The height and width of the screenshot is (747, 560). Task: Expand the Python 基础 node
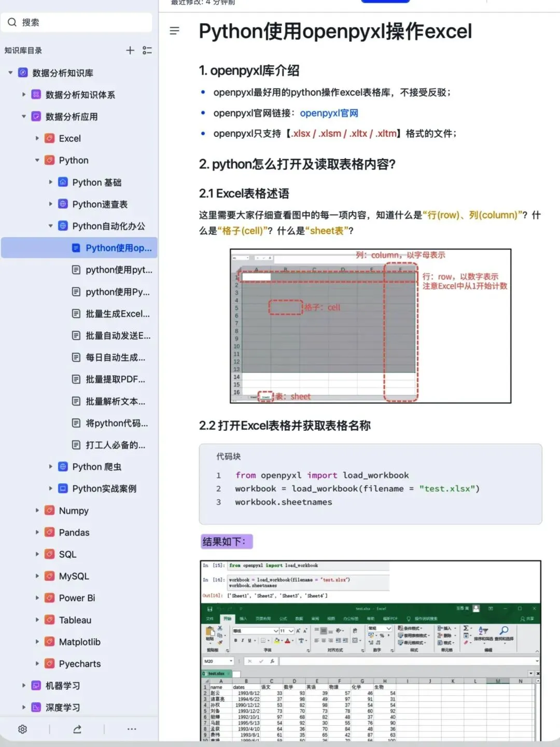point(51,182)
